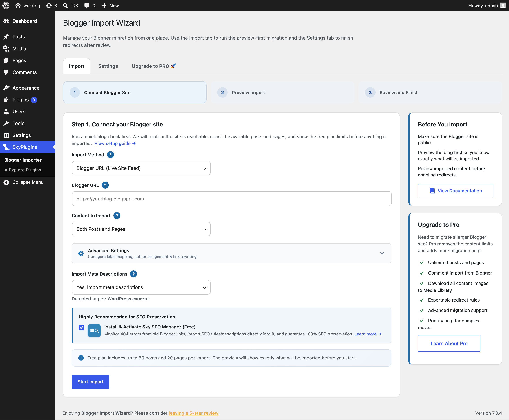Click the Advanced Settings gear icon
This screenshot has width=509, height=420.
(81, 253)
